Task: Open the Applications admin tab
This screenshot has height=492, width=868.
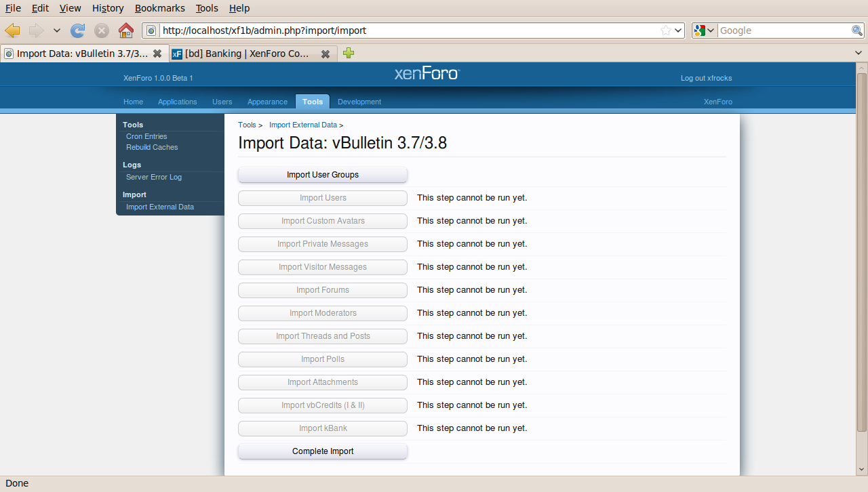Action: coord(177,102)
